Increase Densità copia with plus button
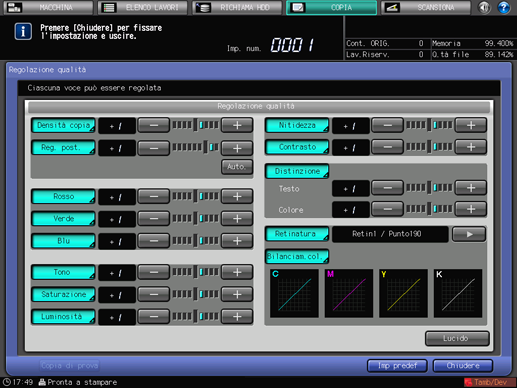517x388 pixels. click(x=237, y=125)
